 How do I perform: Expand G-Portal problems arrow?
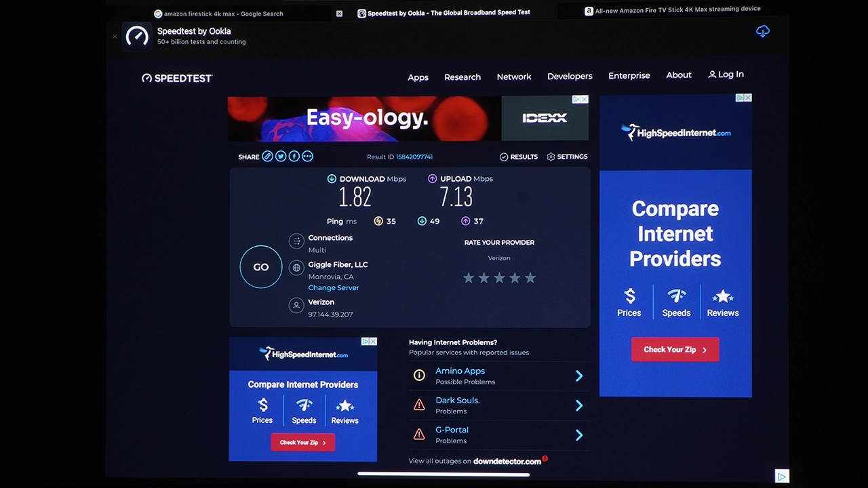coord(579,435)
